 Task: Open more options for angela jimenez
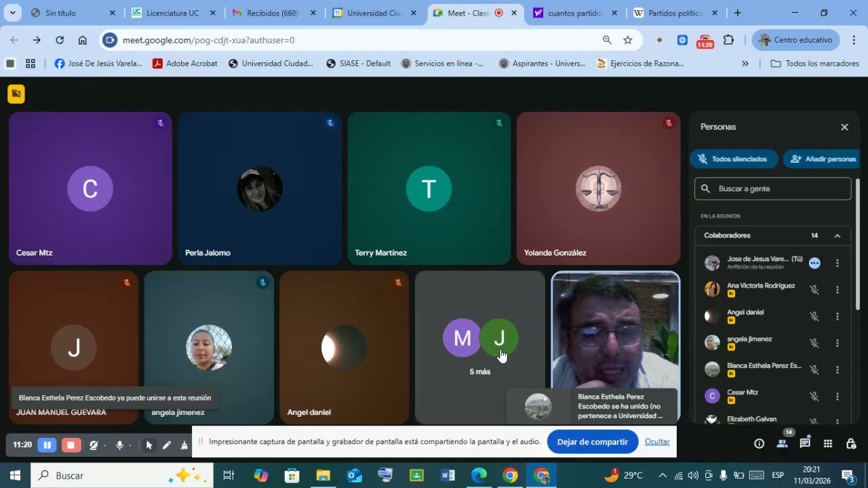coord(837,343)
